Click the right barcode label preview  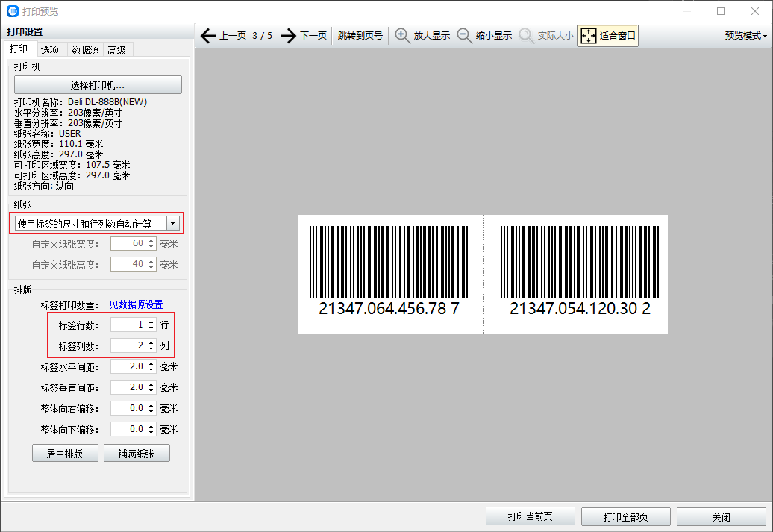click(576, 274)
